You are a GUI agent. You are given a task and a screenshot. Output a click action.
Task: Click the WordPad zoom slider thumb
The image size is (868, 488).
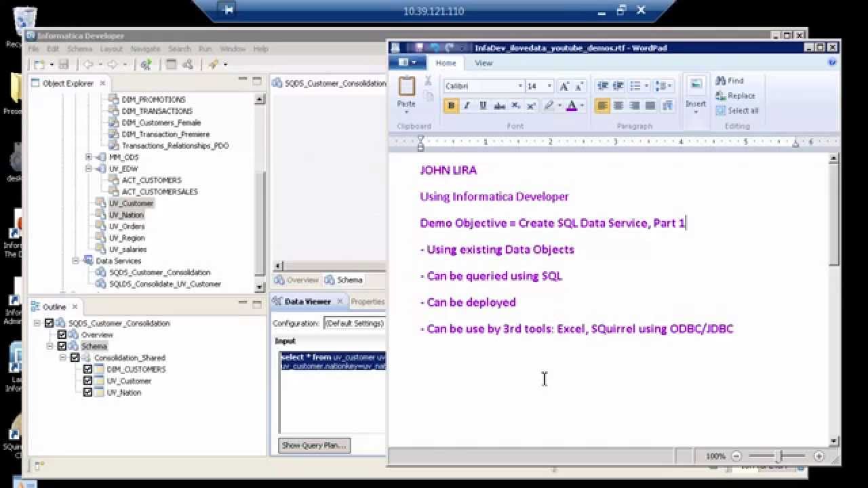pyautogui.click(x=780, y=456)
